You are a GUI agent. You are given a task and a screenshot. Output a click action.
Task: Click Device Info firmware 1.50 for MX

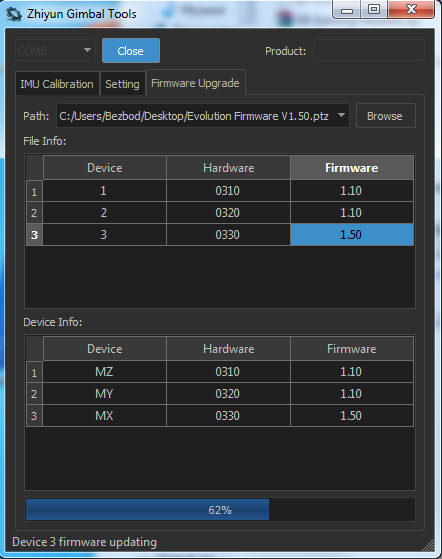pyautogui.click(x=352, y=416)
